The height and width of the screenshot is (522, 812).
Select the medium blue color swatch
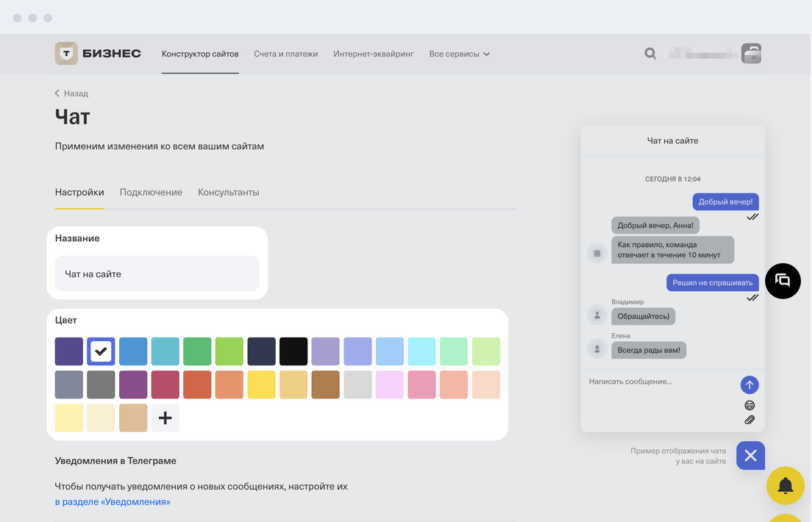click(x=133, y=351)
